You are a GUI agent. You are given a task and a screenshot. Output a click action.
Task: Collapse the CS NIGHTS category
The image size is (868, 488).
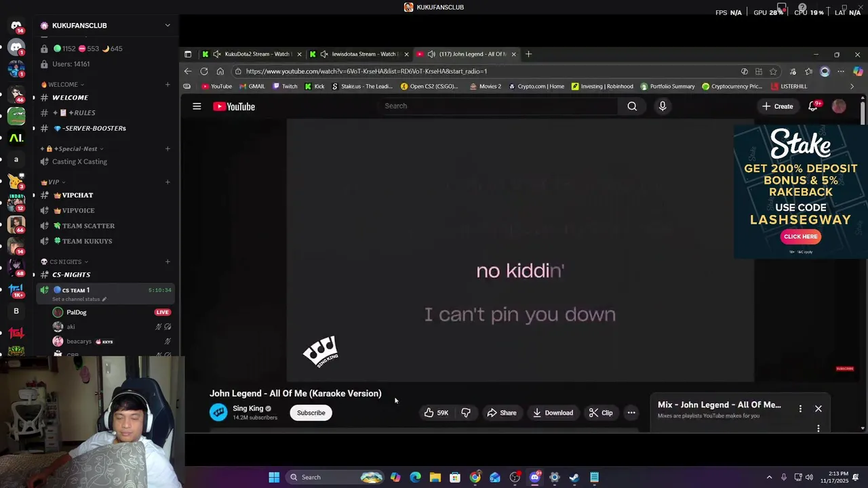[64, 262]
